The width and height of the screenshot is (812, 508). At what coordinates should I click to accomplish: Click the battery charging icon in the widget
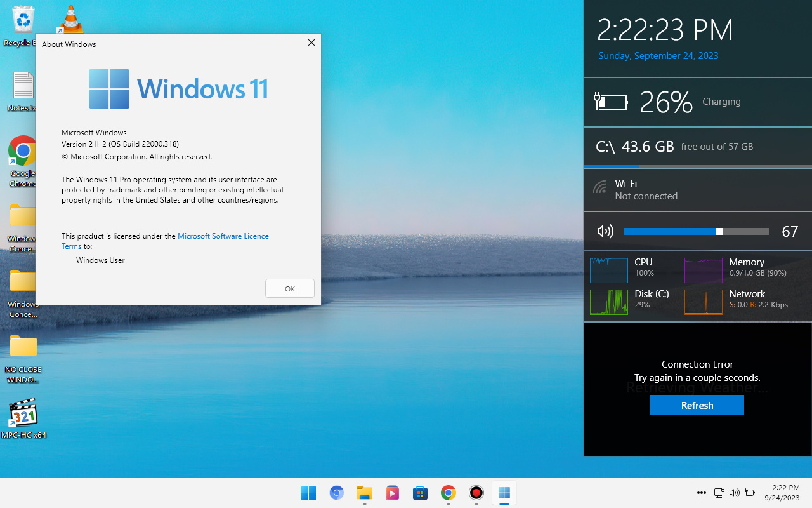[x=610, y=102]
